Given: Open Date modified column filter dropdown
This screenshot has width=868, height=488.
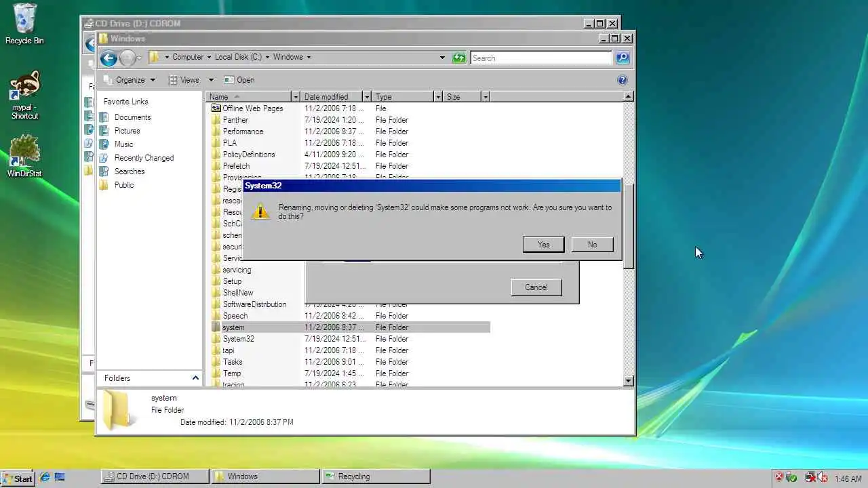Looking at the screenshot, I should (x=367, y=97).
